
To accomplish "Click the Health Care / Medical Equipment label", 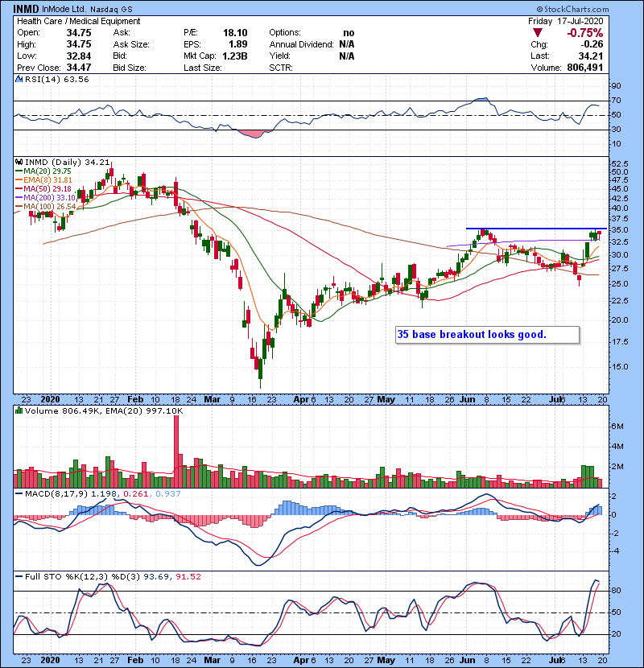I will pyautogui.click(x=78, y=21).
